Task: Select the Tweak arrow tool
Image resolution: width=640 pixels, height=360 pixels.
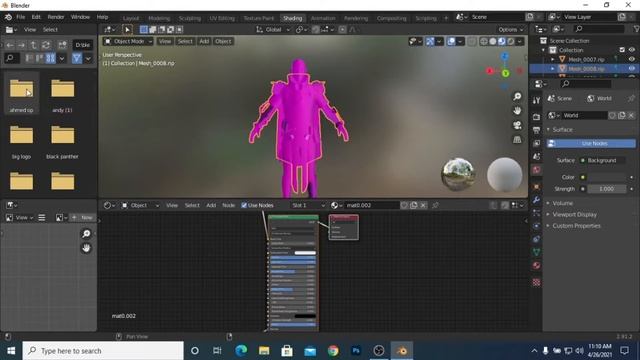Action: coord(127,29)
